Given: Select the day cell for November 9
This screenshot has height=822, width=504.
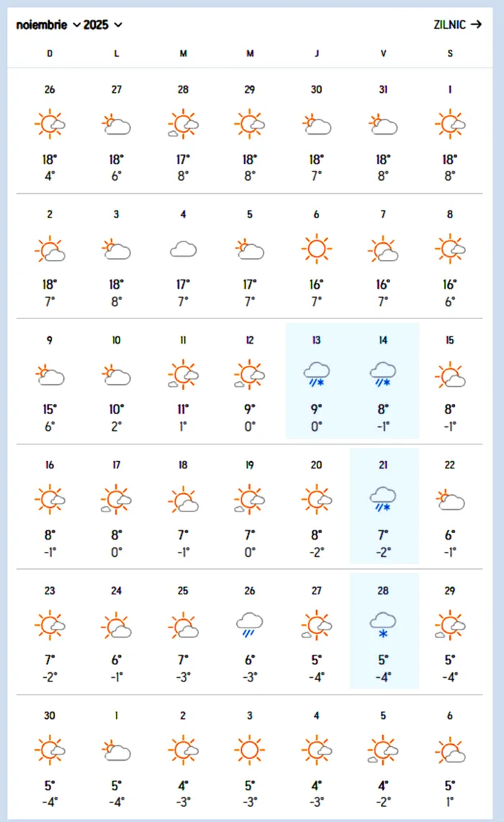Looking at the screenshot, I should point(50,380).
